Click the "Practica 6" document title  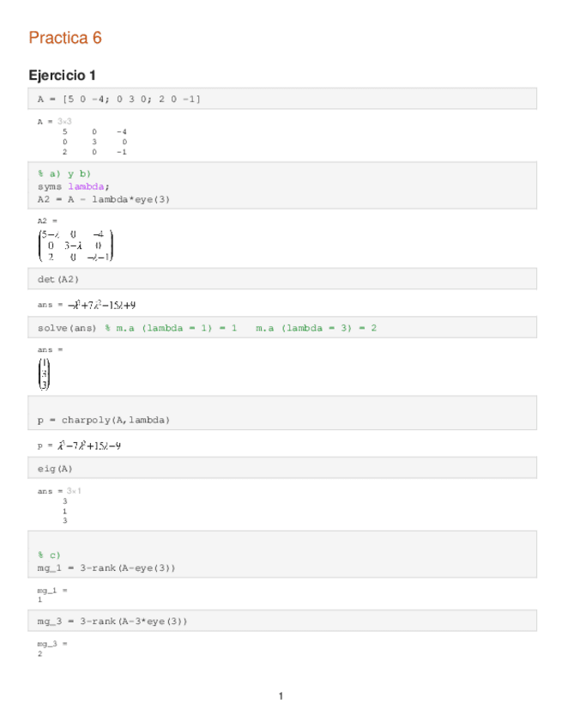(65, 38)
